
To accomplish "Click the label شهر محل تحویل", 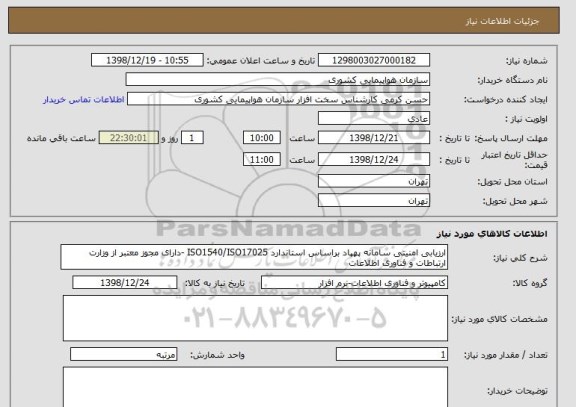I will [515, 202].
